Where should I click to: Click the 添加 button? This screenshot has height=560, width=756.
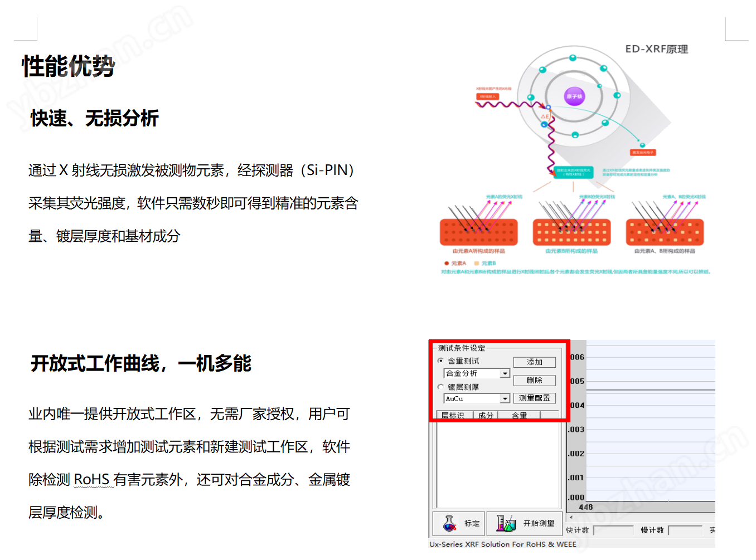tap(535, 362)
